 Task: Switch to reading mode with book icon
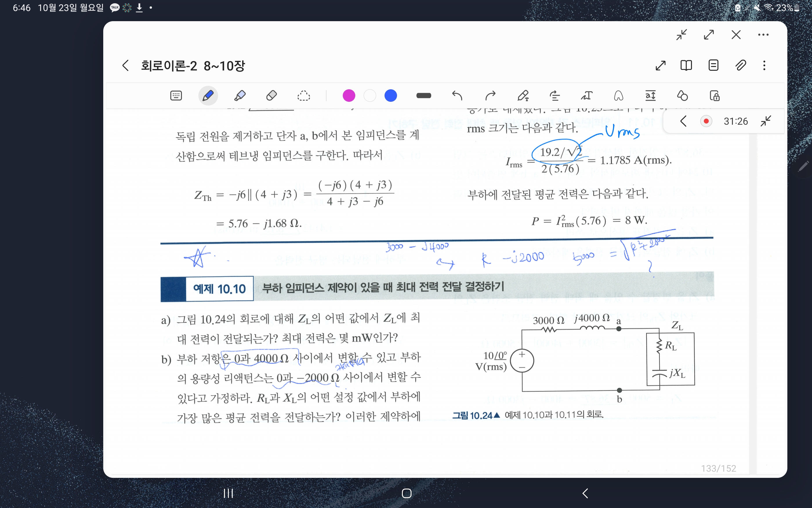pyautogui.click(x=686, y=65)
